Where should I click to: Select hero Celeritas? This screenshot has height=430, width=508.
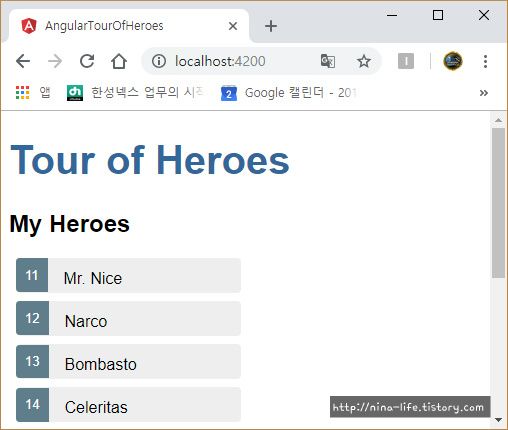(128, 404)
